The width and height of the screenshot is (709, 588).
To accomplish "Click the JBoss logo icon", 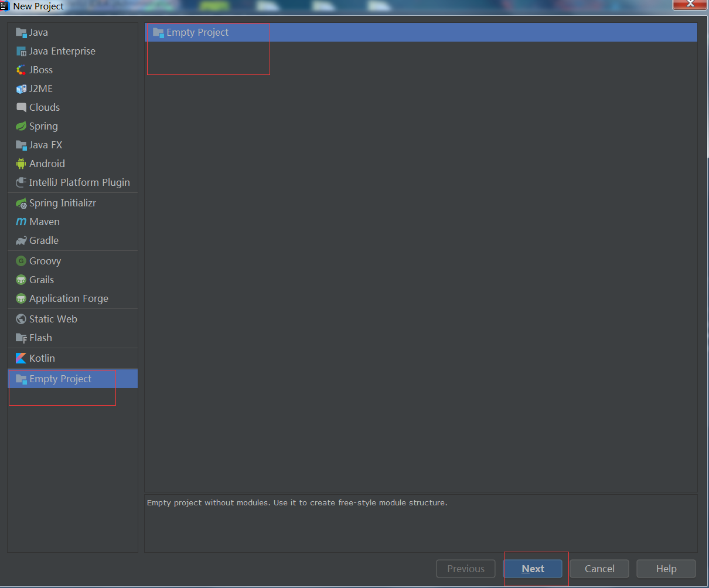I will tap(21, 70).
